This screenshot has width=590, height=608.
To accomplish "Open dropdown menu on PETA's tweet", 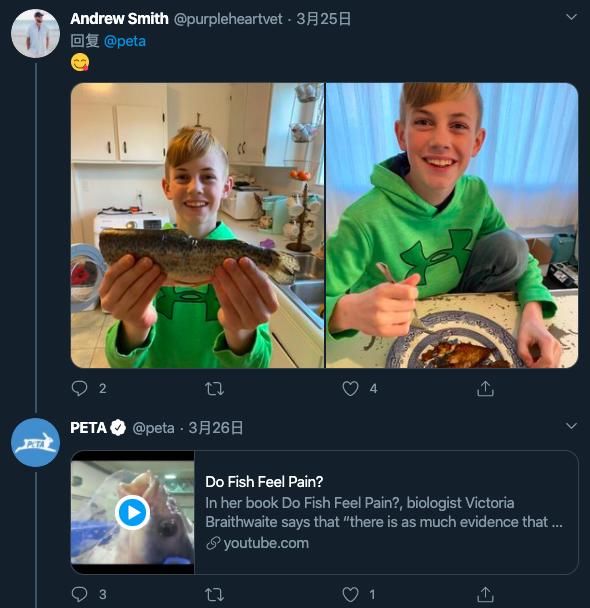I will [571, 426].
